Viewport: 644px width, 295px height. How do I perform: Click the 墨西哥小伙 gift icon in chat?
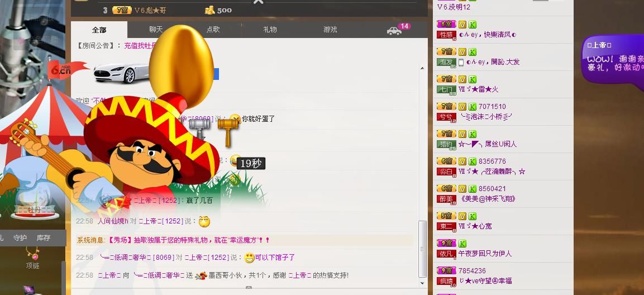point(201,275)
